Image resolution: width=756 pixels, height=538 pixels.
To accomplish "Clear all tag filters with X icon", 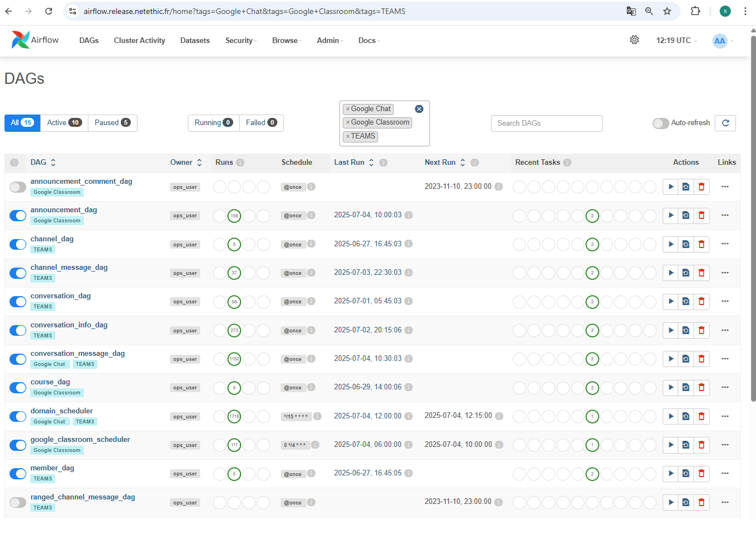I will [419, 109].
